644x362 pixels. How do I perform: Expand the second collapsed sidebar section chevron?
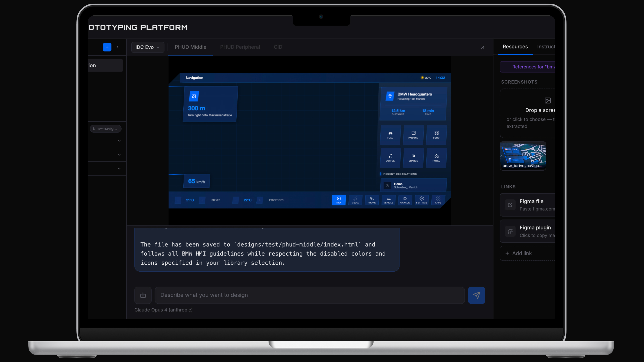click(119, 155)
